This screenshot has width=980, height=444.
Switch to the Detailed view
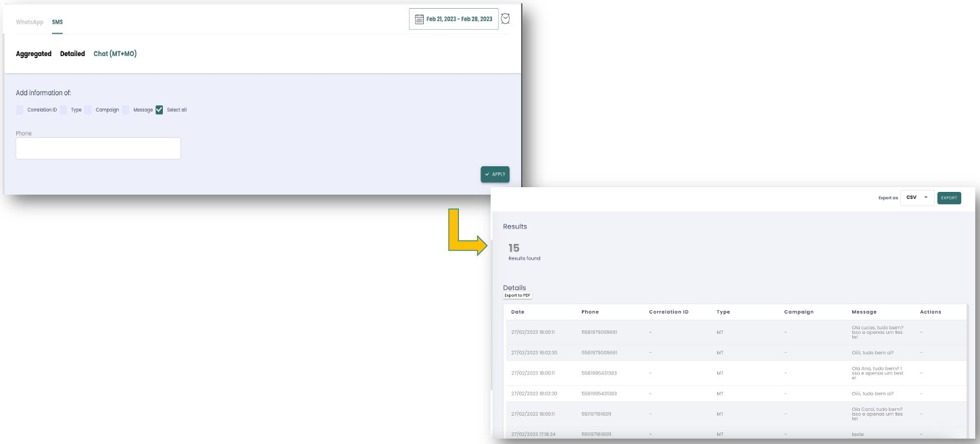[72, 54]
